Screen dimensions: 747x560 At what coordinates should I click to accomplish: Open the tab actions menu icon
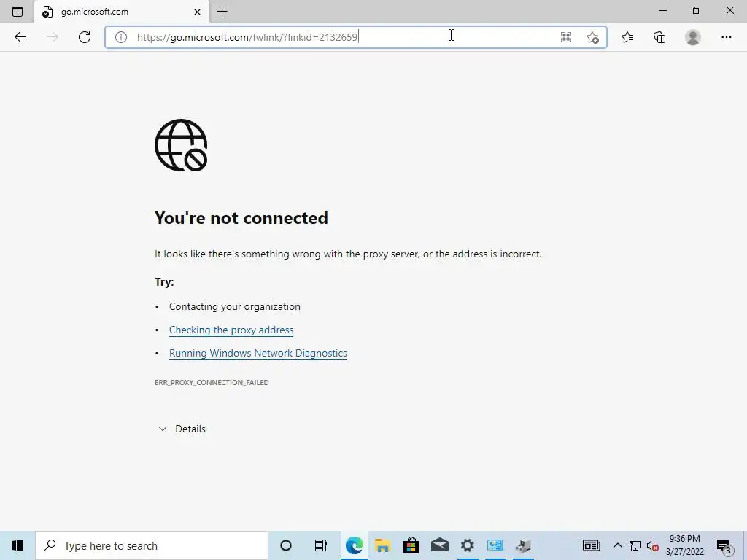(x=18, y=12)
